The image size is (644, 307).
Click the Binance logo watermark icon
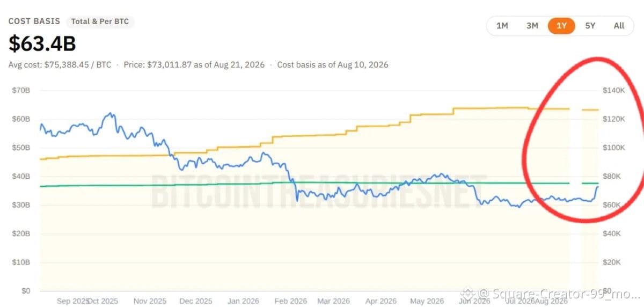(469, 294)
